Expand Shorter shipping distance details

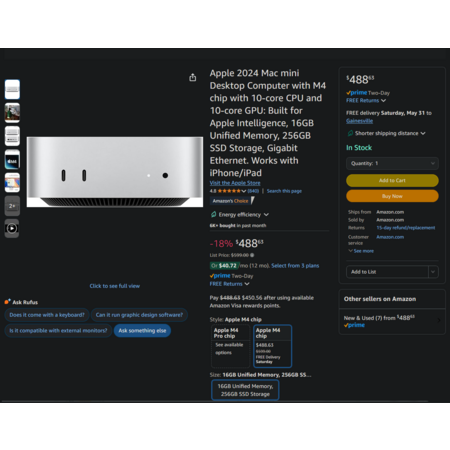click(x=386, y=133)
